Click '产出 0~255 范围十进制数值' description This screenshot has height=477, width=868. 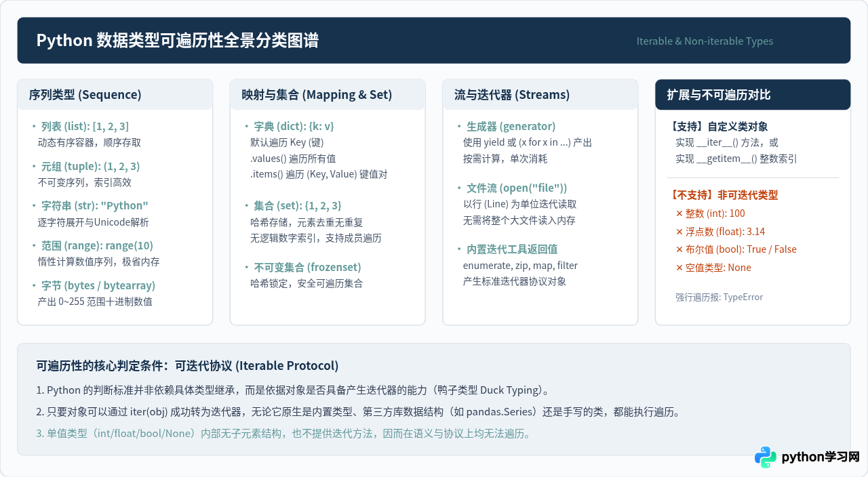coord(96,302)
